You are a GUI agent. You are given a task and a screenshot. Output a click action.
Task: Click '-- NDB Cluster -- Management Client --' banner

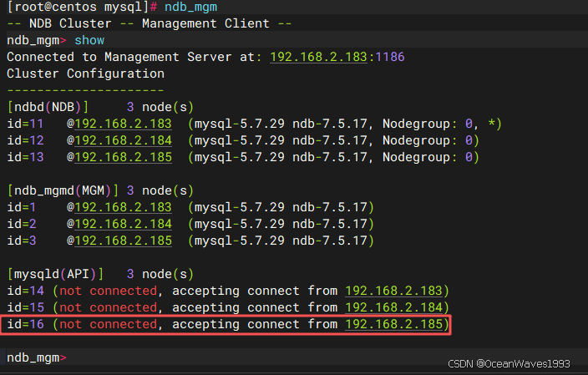coord(150,23)
